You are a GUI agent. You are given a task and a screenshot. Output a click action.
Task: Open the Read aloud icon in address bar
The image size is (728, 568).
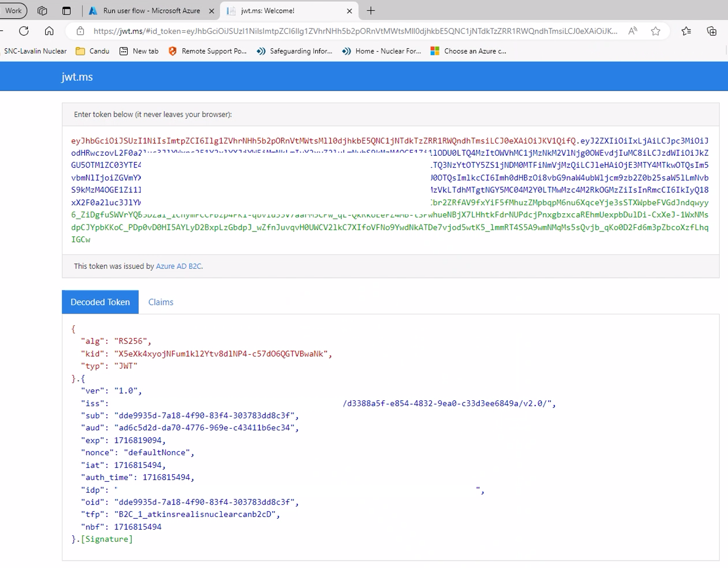(x=633, y=31)
